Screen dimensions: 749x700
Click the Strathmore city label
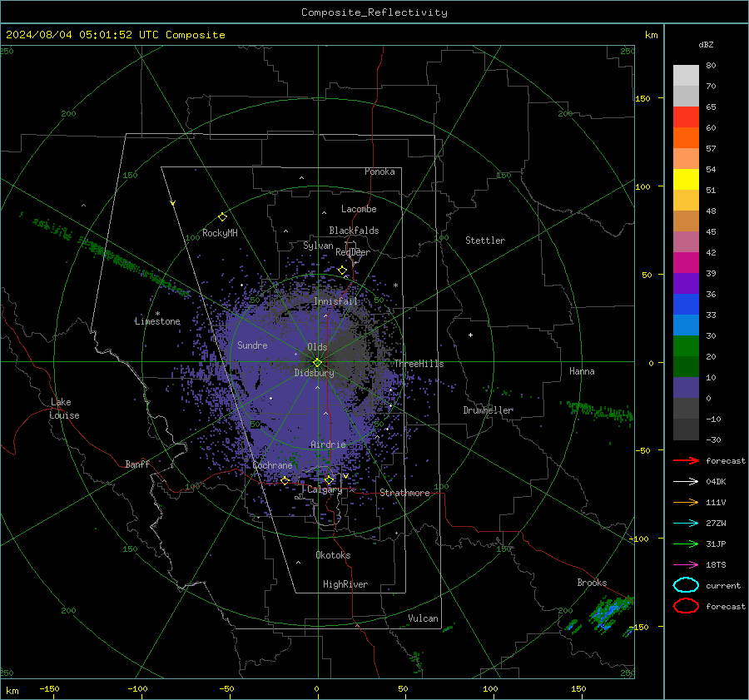pos(405,493)
